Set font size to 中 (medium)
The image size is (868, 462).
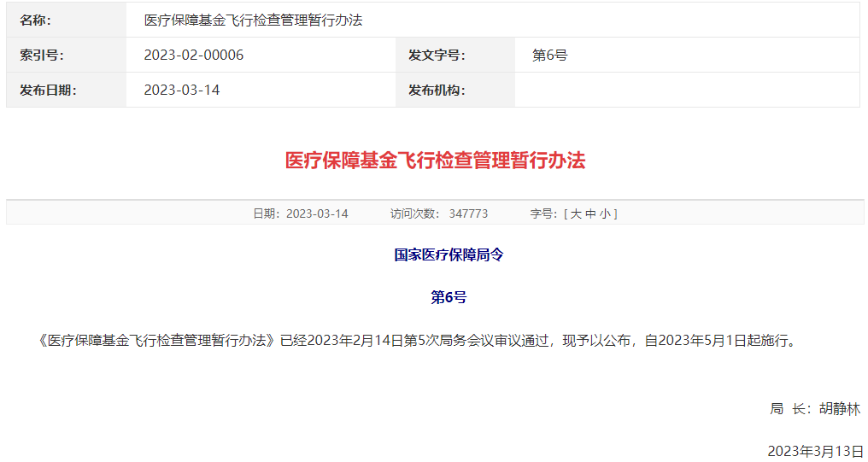click(x=590, y=213)
